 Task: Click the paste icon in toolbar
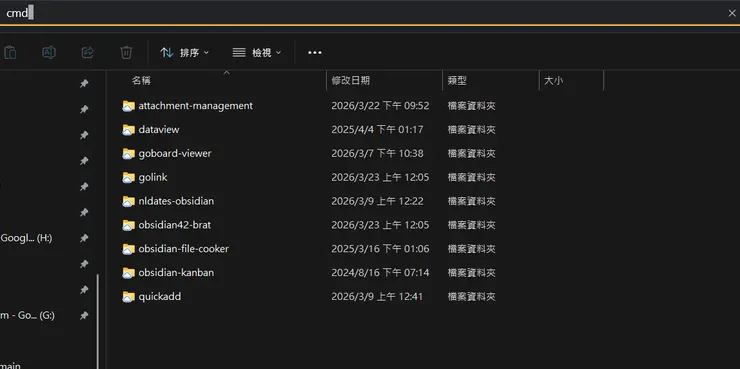pyautogui.click(x=9, y=52)
